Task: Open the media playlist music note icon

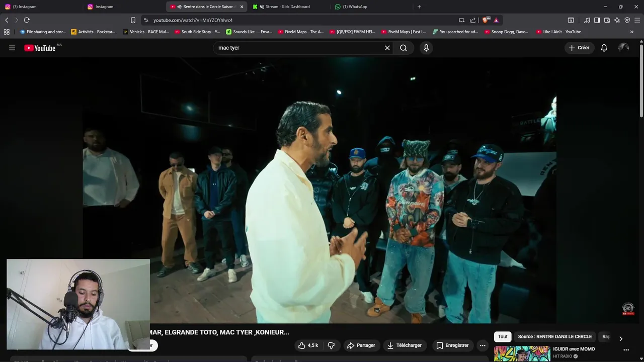Action: tap(587, 20)
